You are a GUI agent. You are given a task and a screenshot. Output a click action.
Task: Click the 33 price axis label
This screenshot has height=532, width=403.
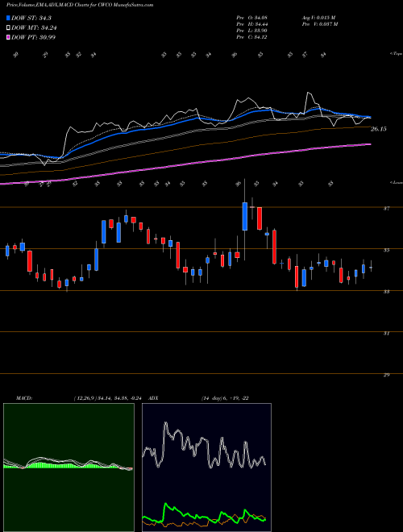coord(386,292)
